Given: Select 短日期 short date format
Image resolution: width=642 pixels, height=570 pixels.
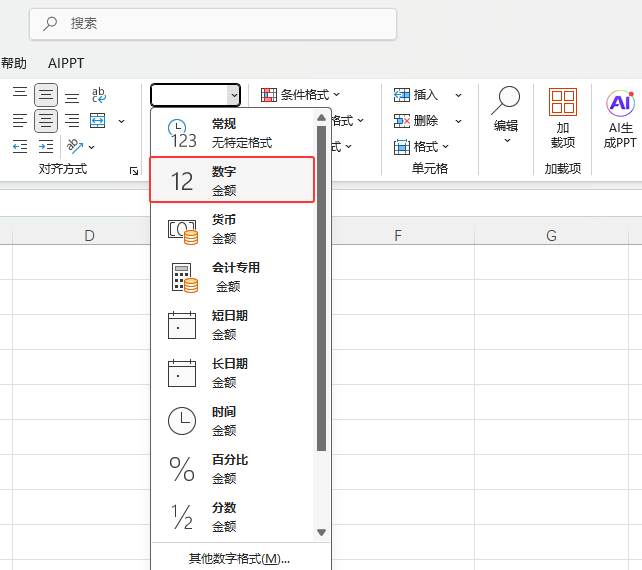Looking at the screenshot, I should coord(232,325).
